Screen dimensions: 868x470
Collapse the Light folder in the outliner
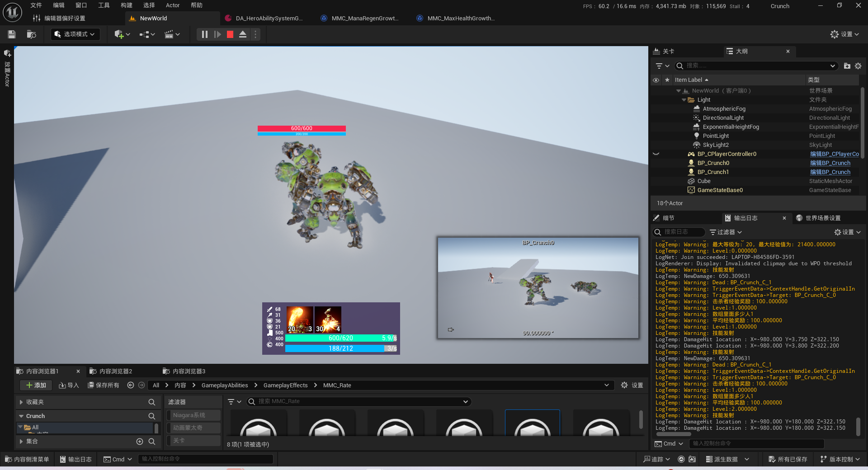point(684,100)
